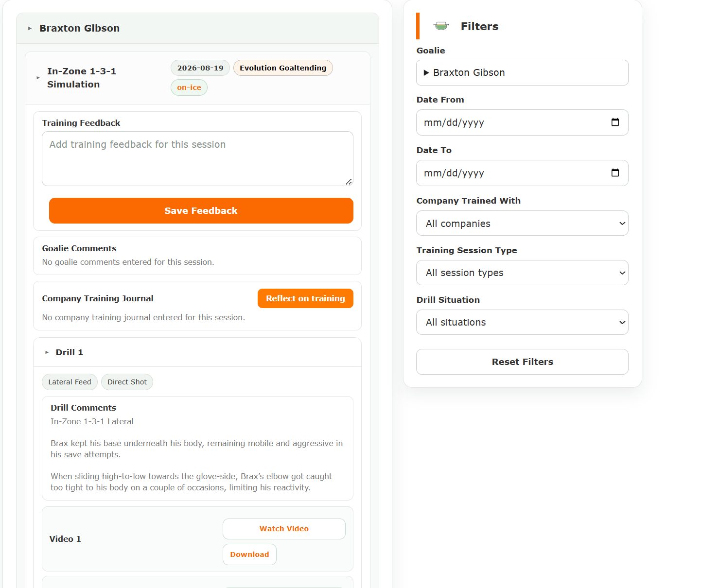Click the Goalie Comments heading
Image resolution: width=702 pixels, height=588 pixels.
[x=79, y=248]
